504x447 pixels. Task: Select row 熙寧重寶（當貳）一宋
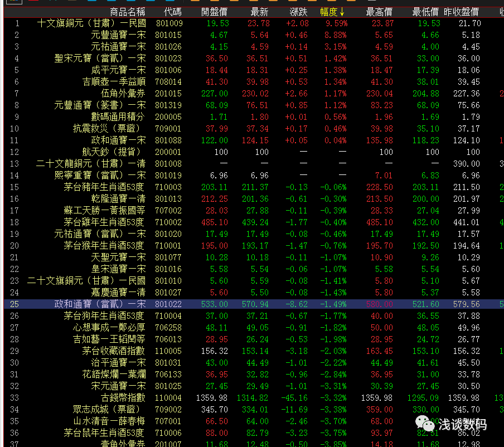(254, 176)
